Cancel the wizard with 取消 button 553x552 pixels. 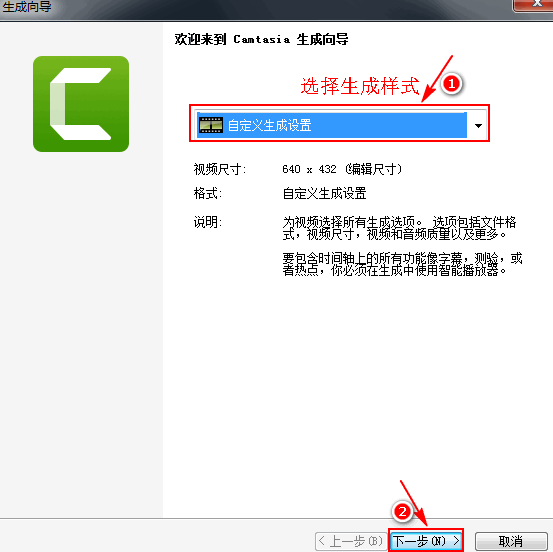tap(510, 541)
